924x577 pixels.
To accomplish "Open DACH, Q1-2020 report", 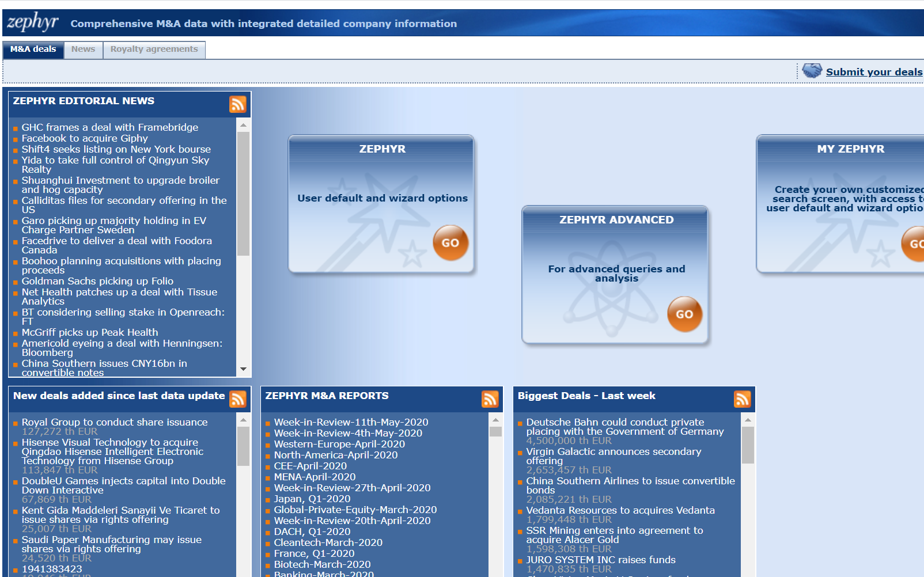I will coord(312,532).
